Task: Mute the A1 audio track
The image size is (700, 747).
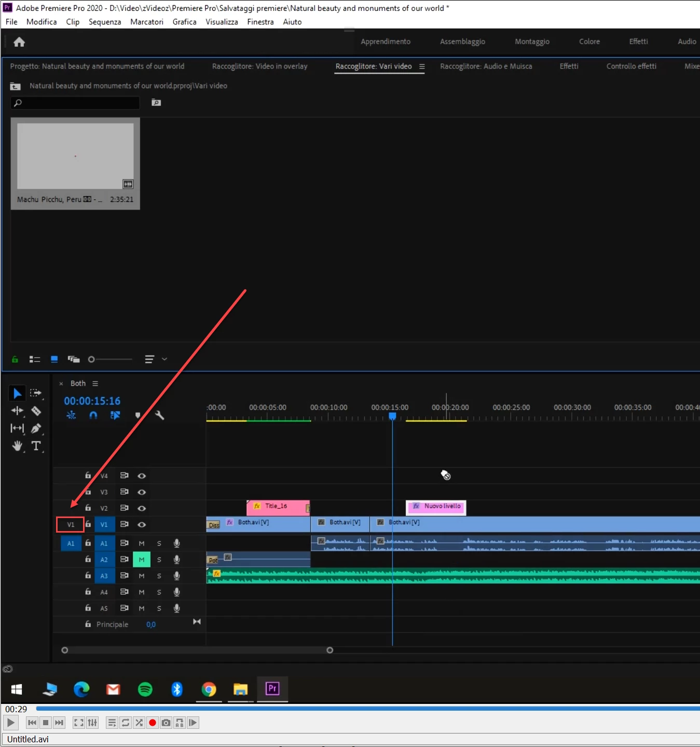Action: 142,544
